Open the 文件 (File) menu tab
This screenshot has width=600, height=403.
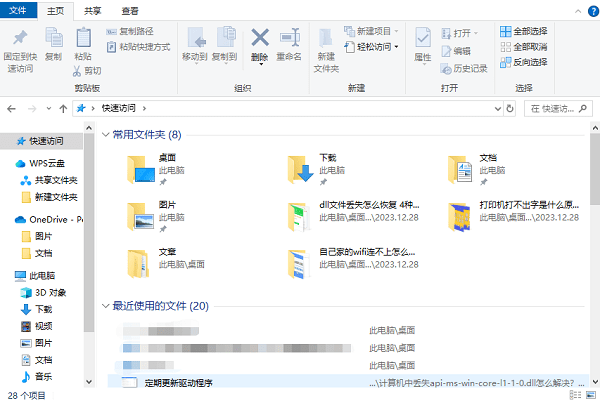click(x=18, y=10)
